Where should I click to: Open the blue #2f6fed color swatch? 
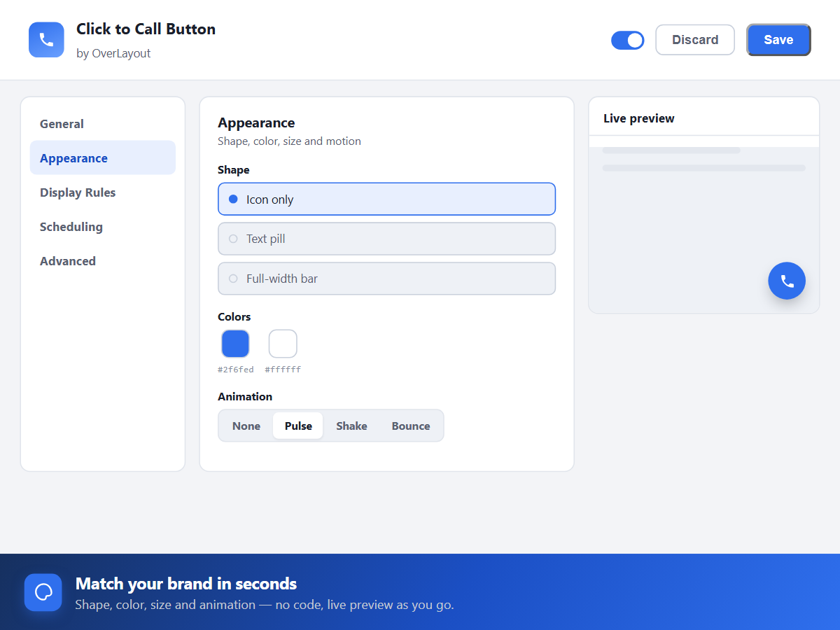[235, 344]
